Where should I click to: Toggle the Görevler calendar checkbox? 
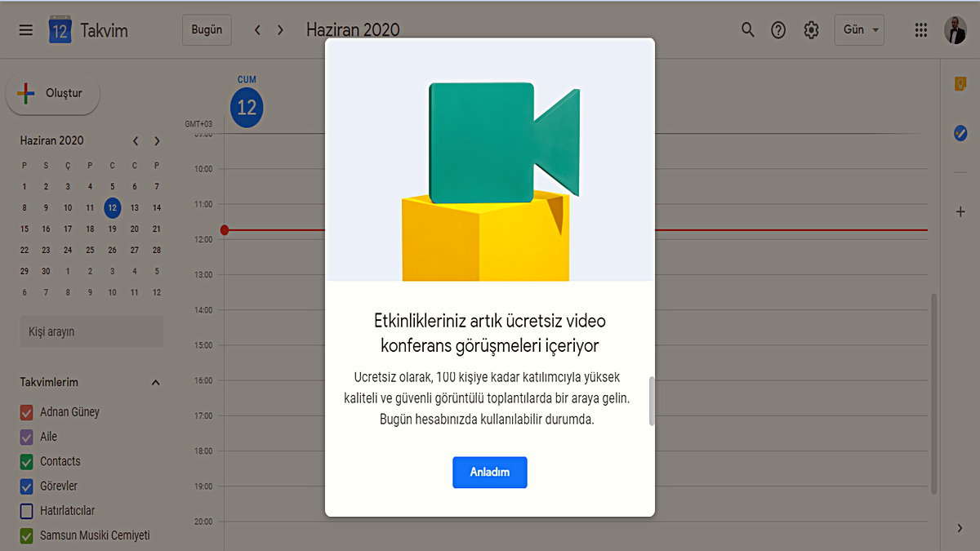pyautogui.click(x=26, y=486)
